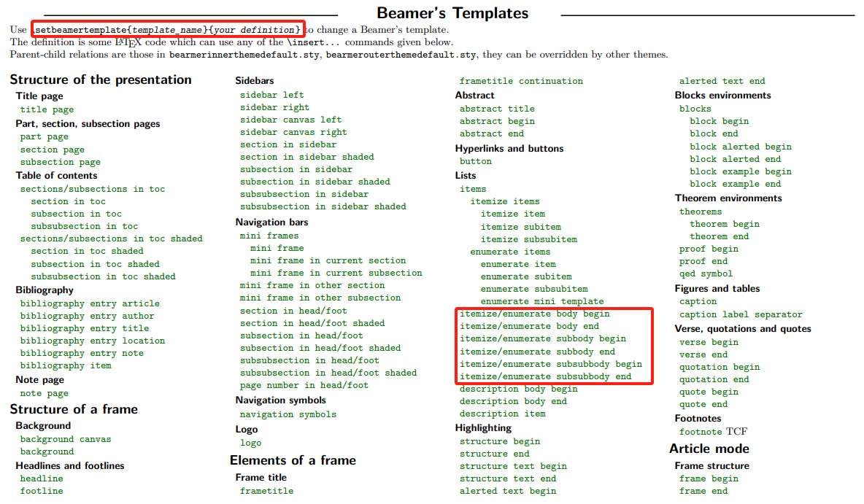Click 'sidebar left' entry
The height and width of the screenshot is (504, 864).
(271, 95)
